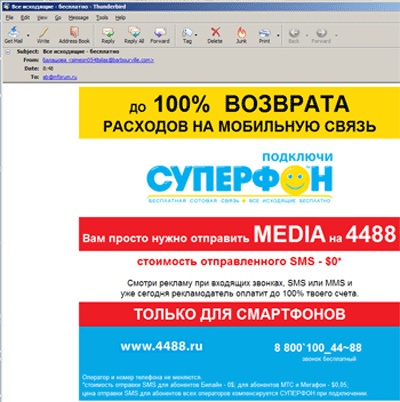Click the recipient address in To field
This screenshot has height=402, width=400.
point(60,77)
